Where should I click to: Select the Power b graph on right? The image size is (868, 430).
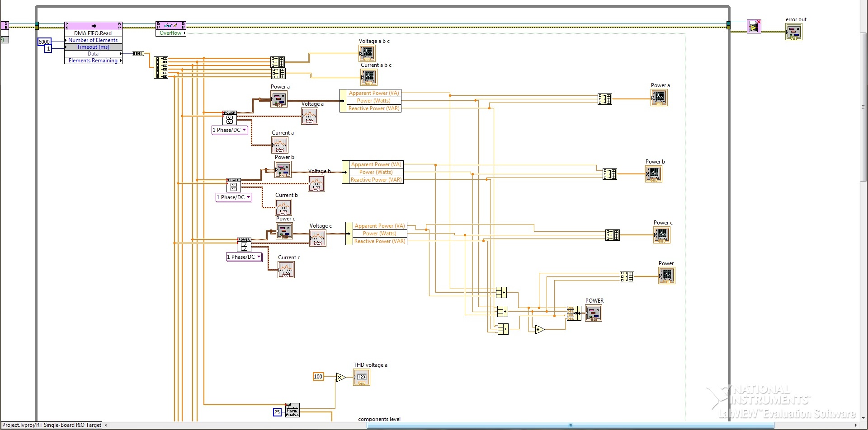click(654, 174)
